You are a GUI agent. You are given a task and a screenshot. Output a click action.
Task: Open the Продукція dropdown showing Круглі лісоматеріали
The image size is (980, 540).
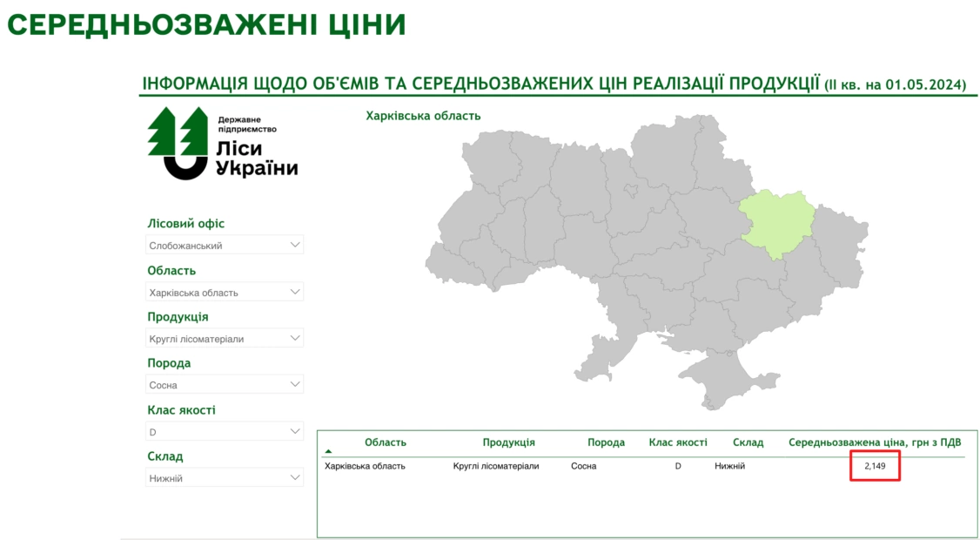225,339
